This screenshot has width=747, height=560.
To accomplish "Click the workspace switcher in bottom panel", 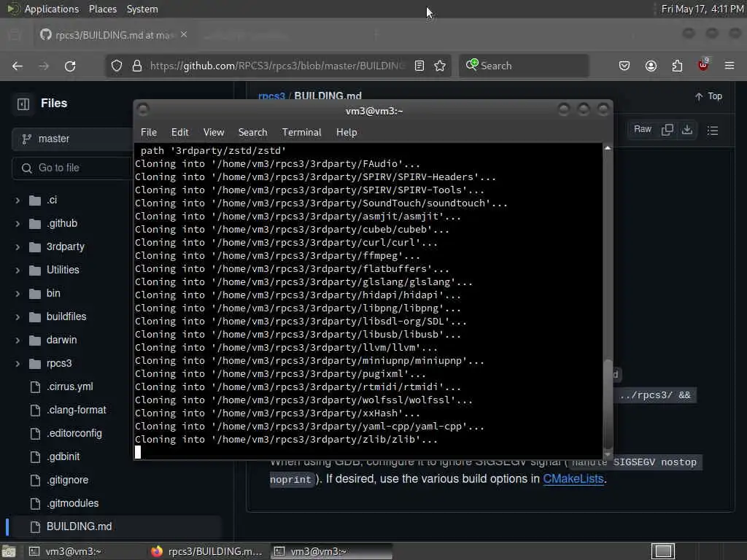I will click(663, 551).
